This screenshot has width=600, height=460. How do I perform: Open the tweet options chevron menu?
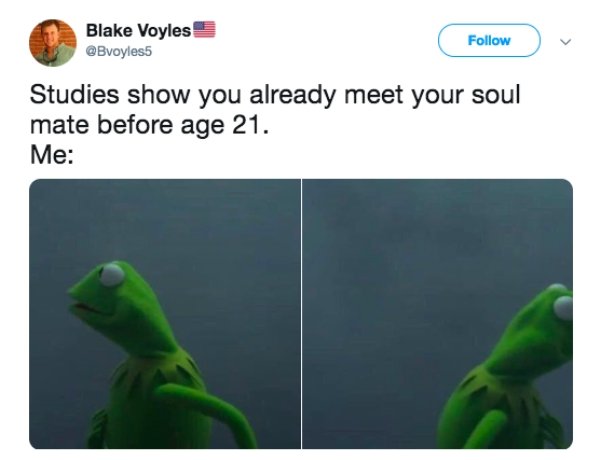click(565, 41)
